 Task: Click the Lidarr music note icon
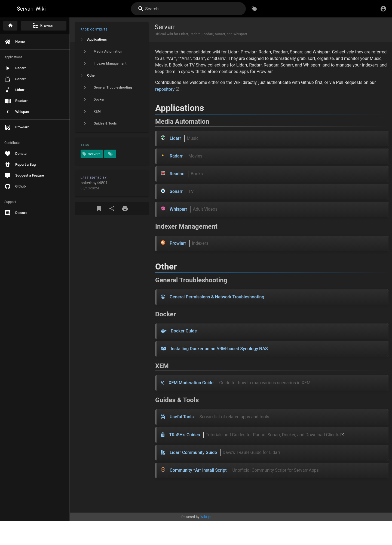[x=8, y=90]
